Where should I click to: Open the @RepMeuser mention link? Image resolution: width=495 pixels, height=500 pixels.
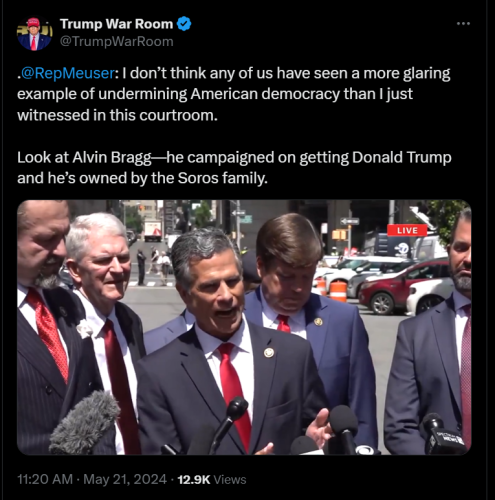(68, 73)
